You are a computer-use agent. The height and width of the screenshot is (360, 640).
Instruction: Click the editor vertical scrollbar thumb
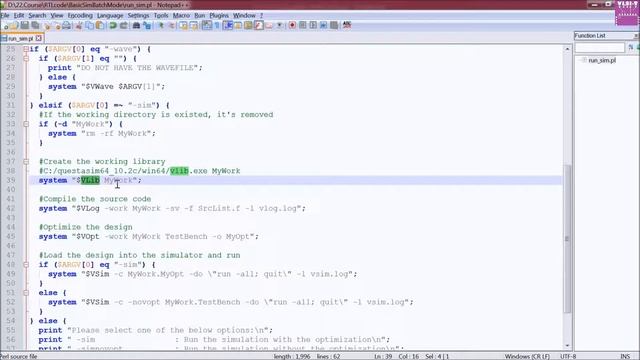567,239
